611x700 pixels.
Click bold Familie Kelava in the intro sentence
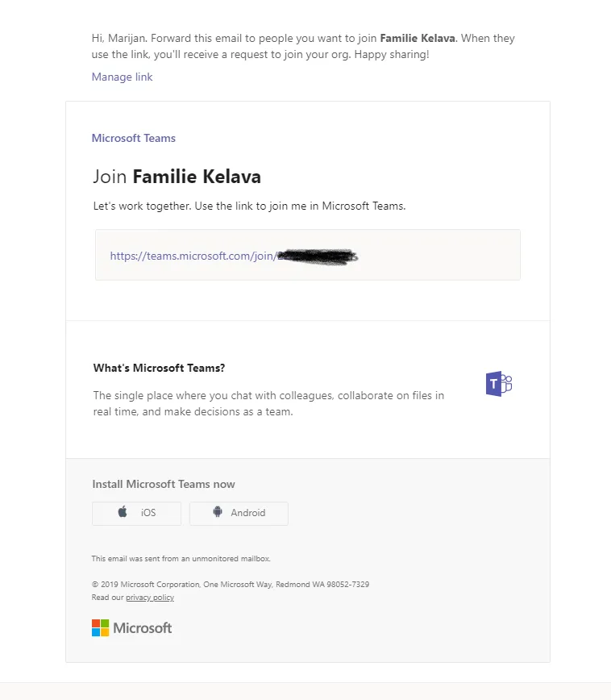click(x=418, y=38)
